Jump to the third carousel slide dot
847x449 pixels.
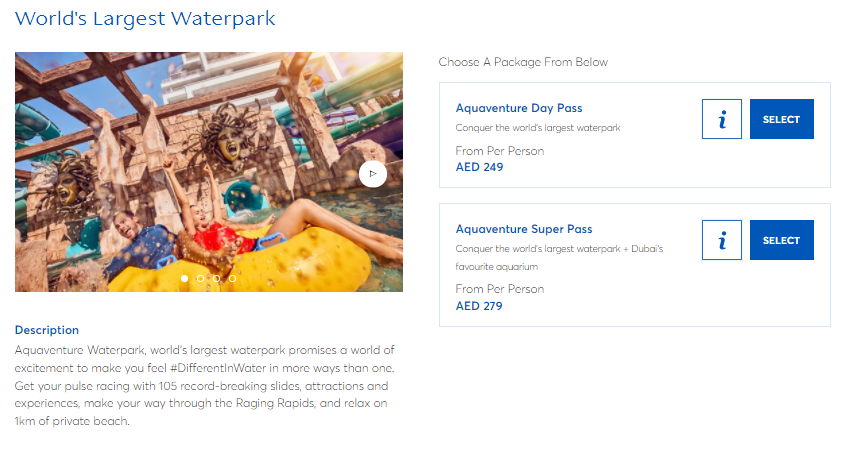[217, 278]
